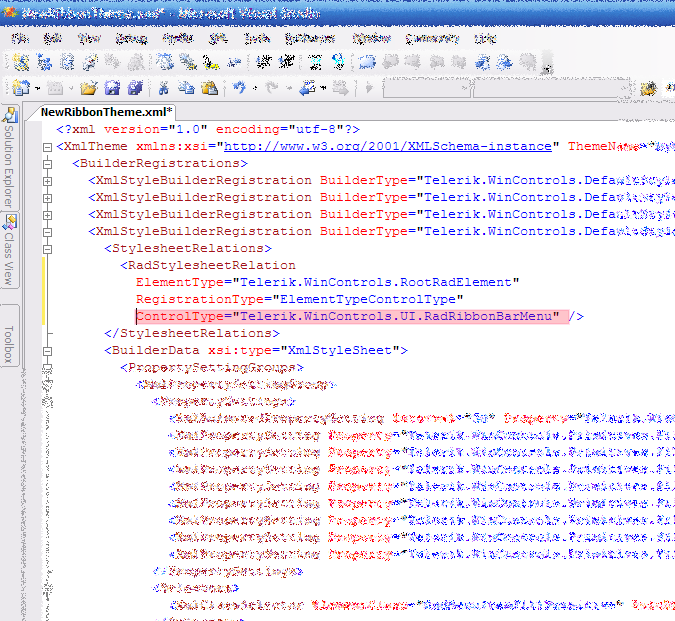
Task: Open the Community menu
Action: [432, 39]
